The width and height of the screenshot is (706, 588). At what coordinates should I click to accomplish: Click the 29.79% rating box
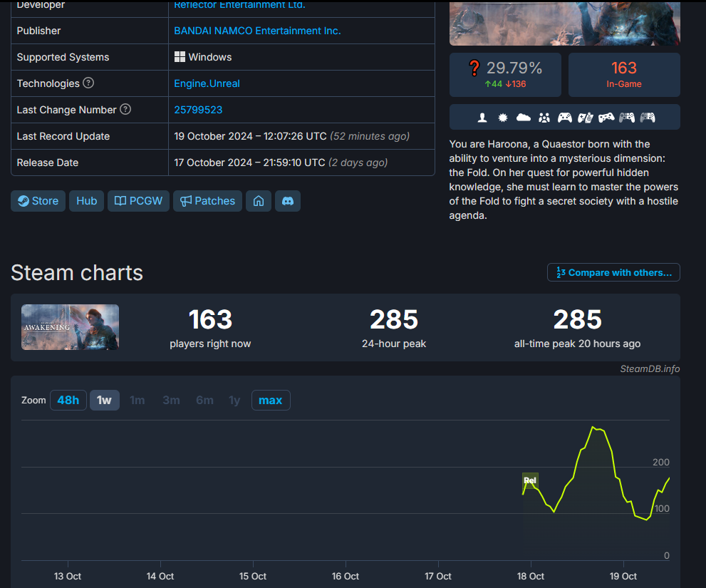coord(505,75)
